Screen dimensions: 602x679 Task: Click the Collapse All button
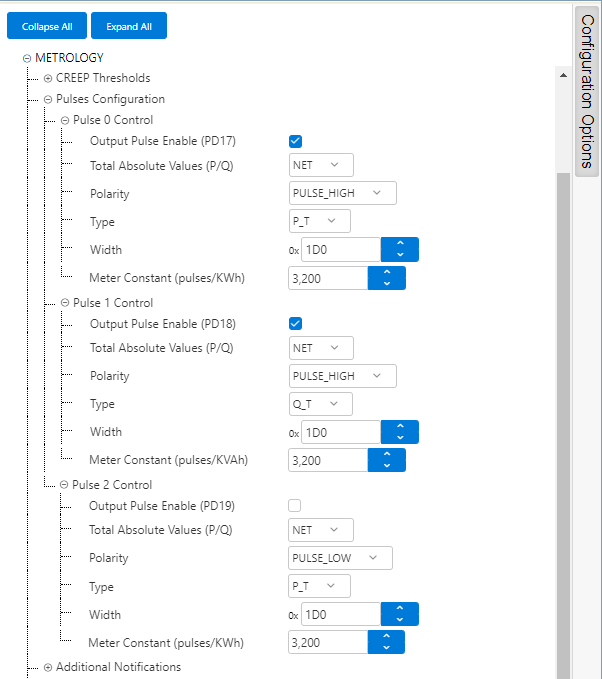46,26
